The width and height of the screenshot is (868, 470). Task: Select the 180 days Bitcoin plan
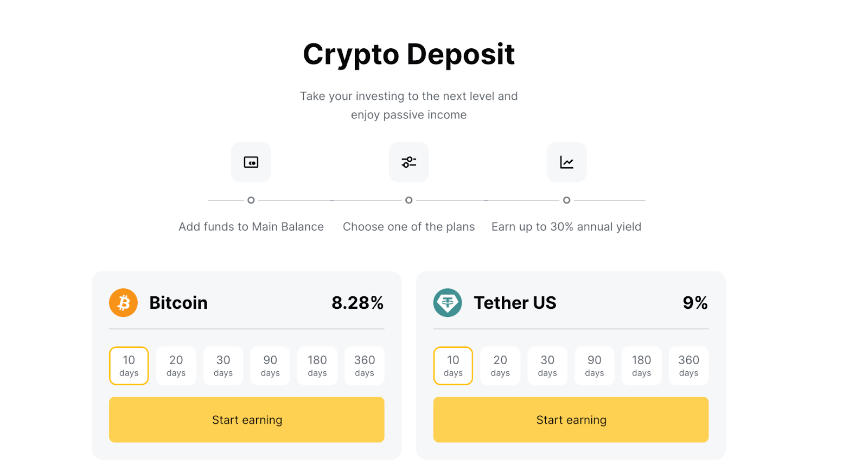(x=317, y=366)
